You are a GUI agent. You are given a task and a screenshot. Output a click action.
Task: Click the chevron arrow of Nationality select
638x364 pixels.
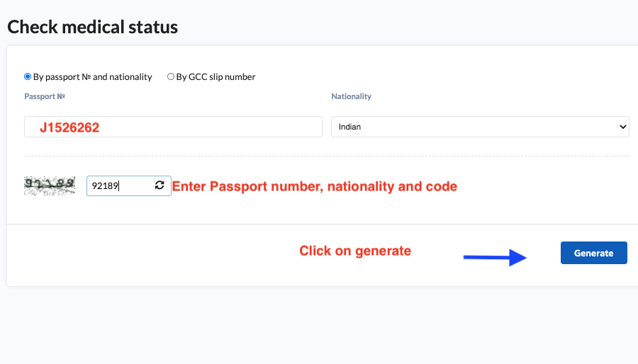[x=622, y=127]
